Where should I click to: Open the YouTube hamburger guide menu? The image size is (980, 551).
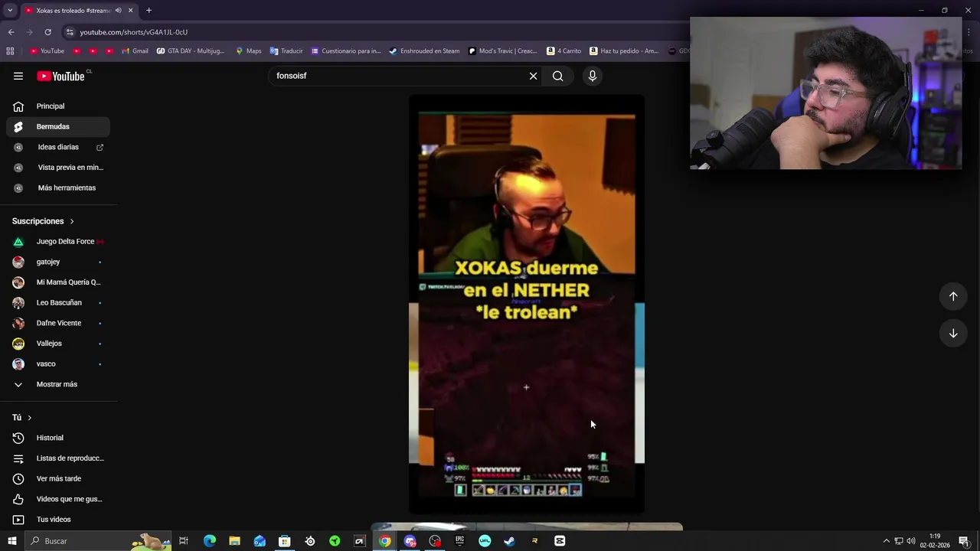click(x=18, y=76)
